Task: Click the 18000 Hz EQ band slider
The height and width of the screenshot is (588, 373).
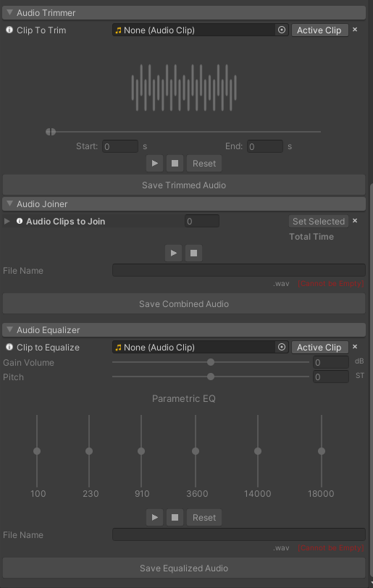Action: [x=322, y=451]
